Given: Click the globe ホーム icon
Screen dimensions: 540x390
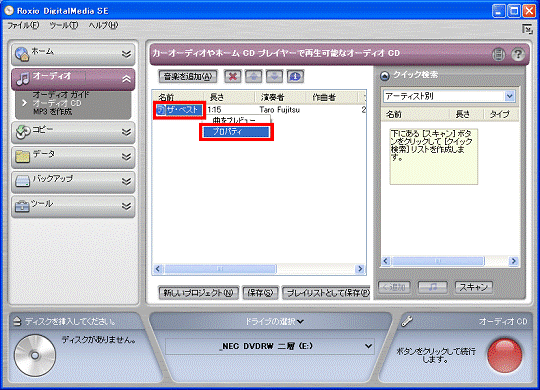Looking at the screenshot, I should click(x=22, y=54).
